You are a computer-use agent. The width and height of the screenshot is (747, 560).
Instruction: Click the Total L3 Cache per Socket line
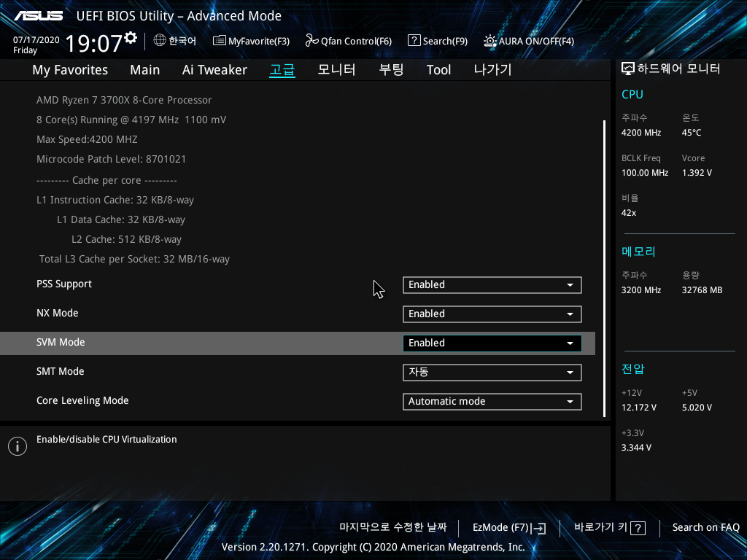click(134, 259)
